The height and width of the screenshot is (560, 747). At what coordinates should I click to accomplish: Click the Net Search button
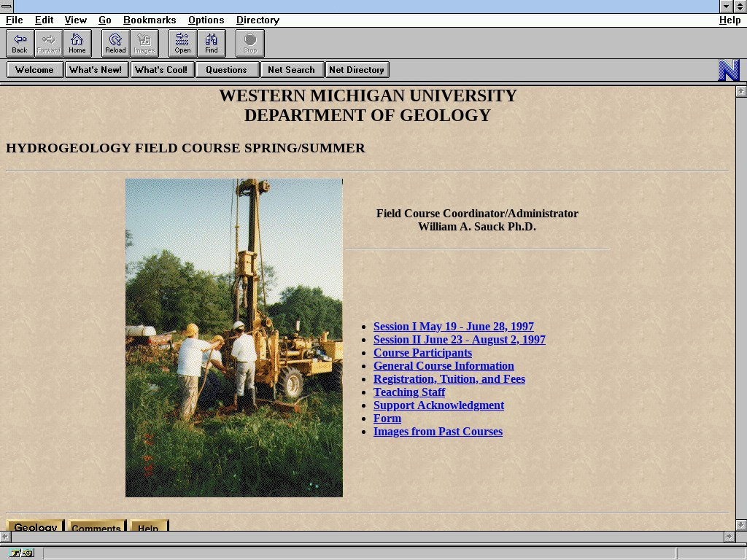click(x=291, y=70)
